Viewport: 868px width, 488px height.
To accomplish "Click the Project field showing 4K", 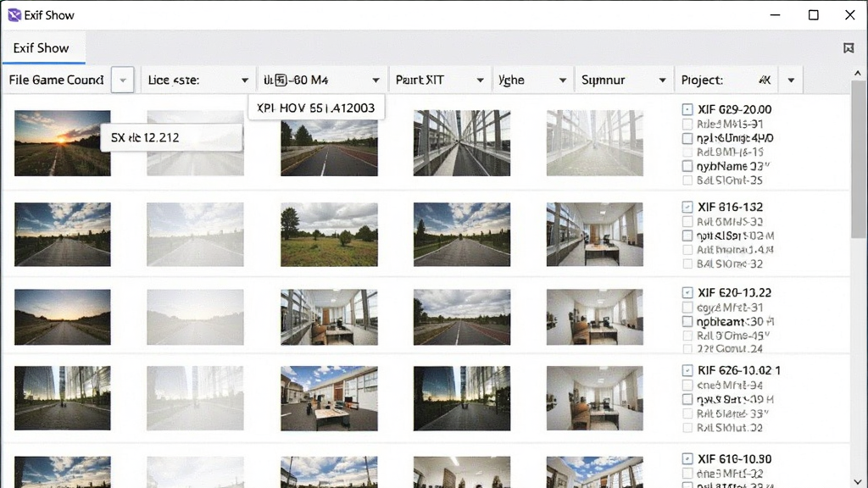I will coord(726,80).
